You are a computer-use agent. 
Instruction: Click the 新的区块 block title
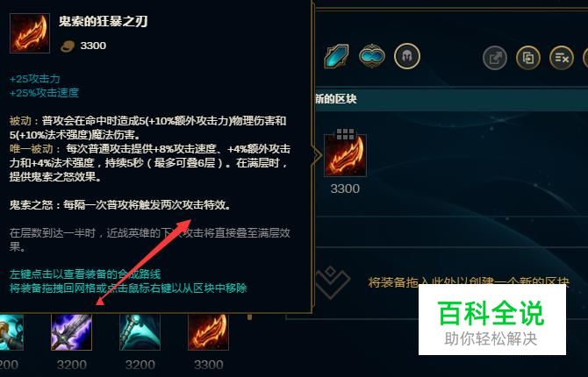(x=335, y=99)
